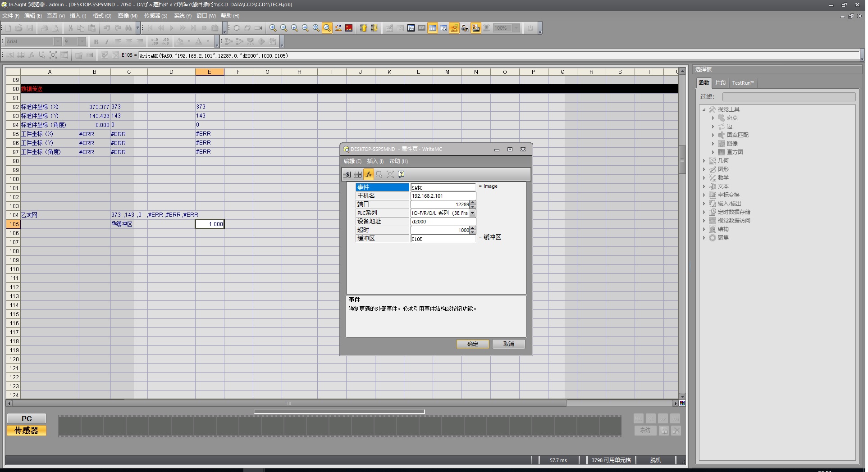The image size is (868, 472).
Task: Toggle the spreadsheet grid view toolbar button
Action: click(433, 28)
